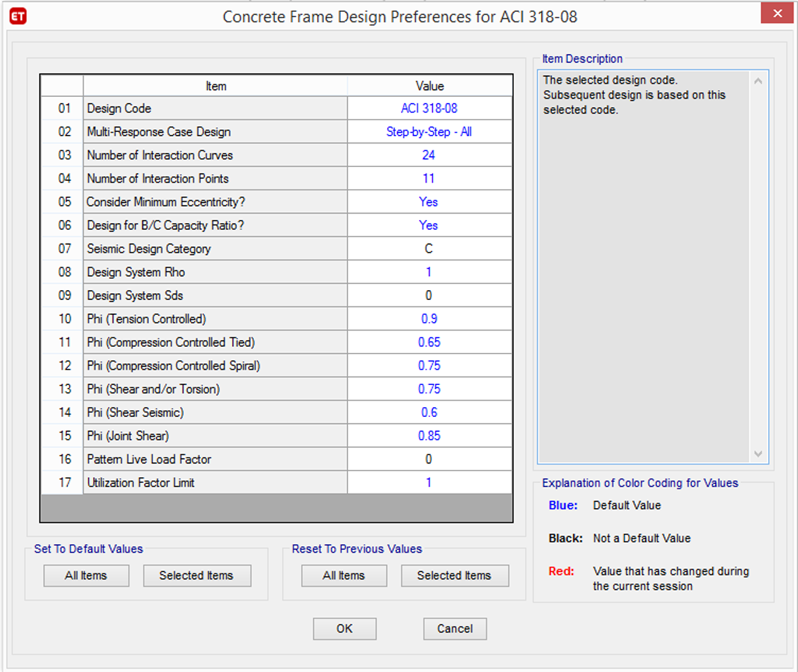This screenshot has height=672, width=798.
Task: Edit Number of Interaction Curves value 24
Action: click(429, 155)
